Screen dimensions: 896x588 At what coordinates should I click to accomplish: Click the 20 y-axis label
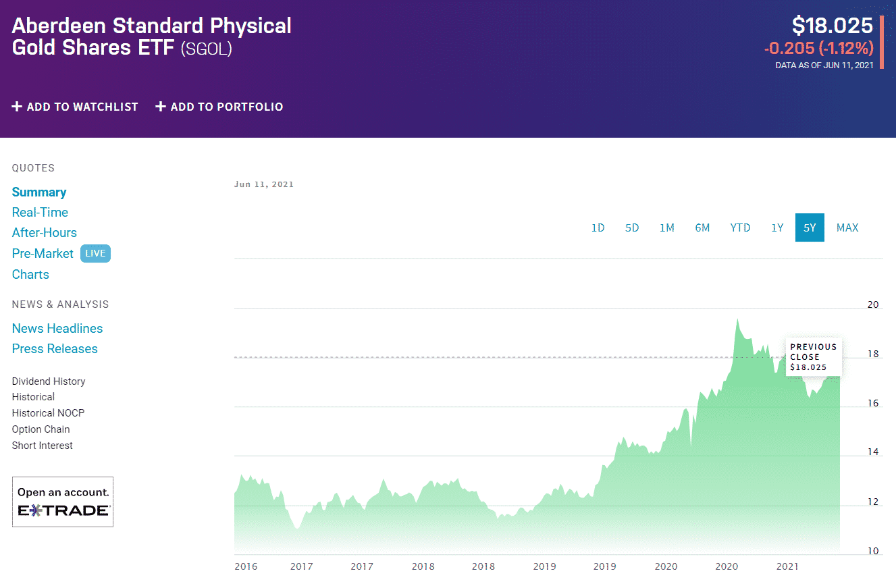[x=873, y=304]
